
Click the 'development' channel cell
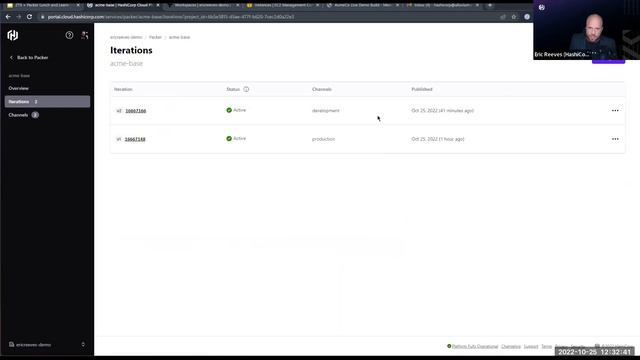[x=326, y=111]
